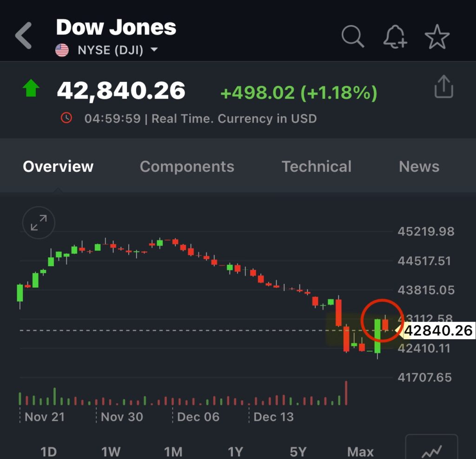Viewport: 476px width, 459px height.
Task: Add a price alert with bell icon
Action: click(395, 36)
